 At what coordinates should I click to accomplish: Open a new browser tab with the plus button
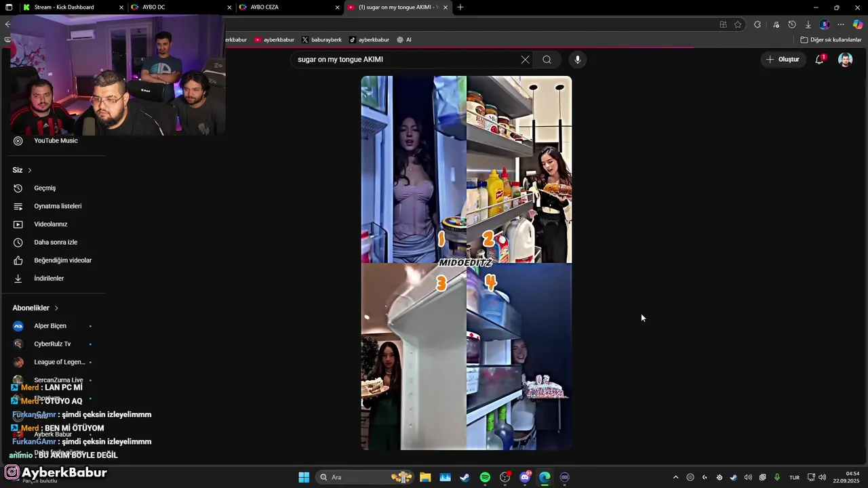460,7
